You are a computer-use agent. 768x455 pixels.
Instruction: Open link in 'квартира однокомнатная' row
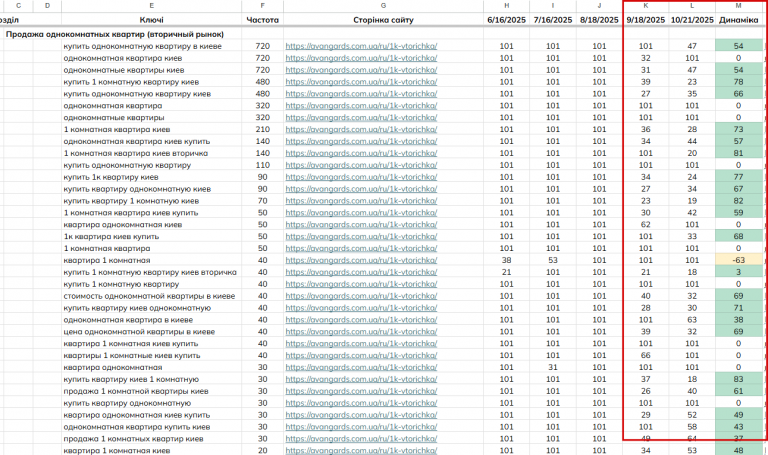tap(361, 367)
